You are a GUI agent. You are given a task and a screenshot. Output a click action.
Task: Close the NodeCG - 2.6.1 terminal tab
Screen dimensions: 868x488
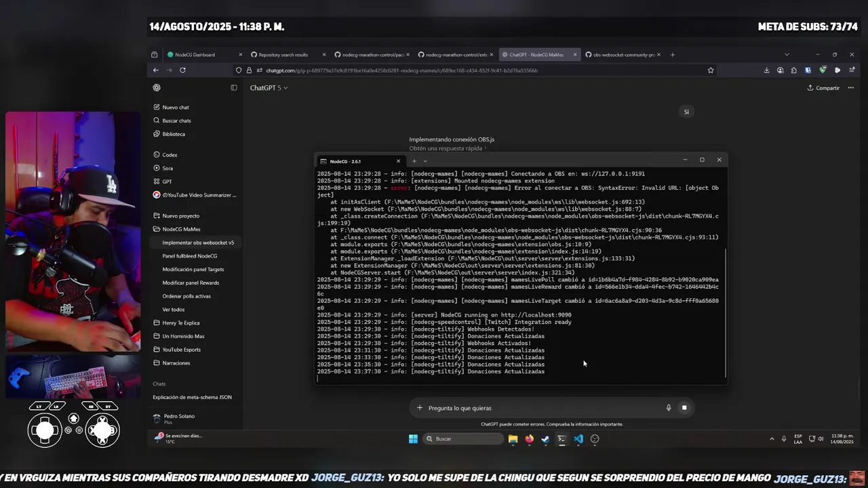398,161
